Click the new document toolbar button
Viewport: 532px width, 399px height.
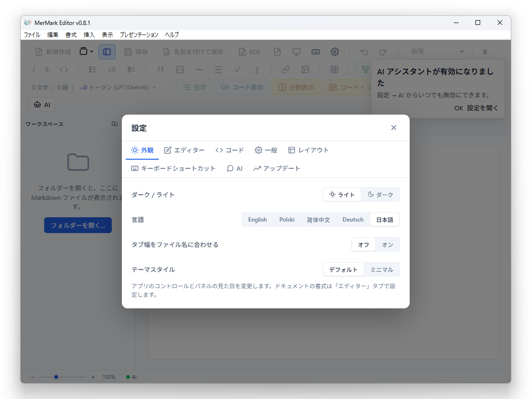(x=53, y=52)
